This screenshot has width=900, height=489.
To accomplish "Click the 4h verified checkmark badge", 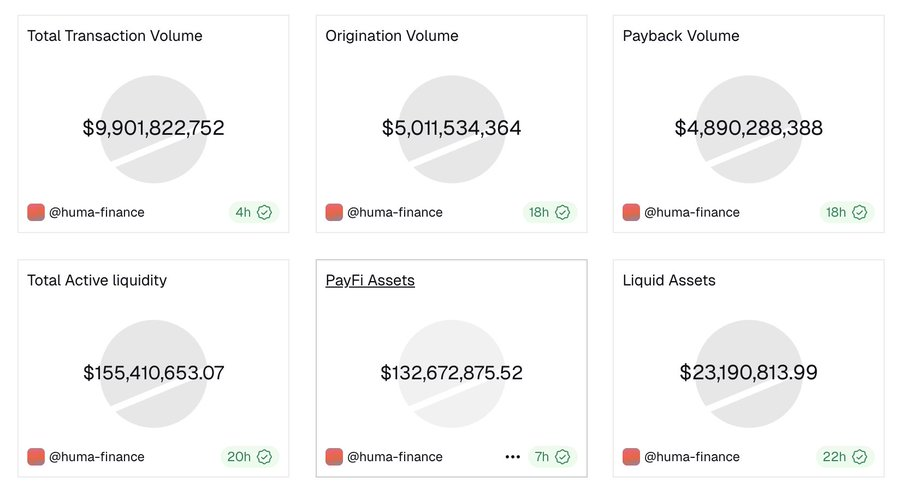I will tap(265, 212).
